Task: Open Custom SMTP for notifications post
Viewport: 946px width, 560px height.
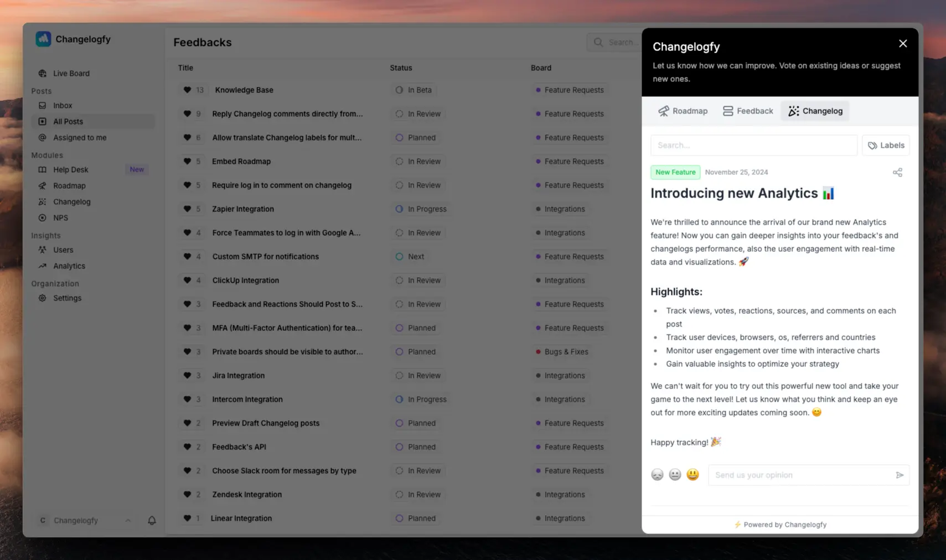Action: pos(265,256)
